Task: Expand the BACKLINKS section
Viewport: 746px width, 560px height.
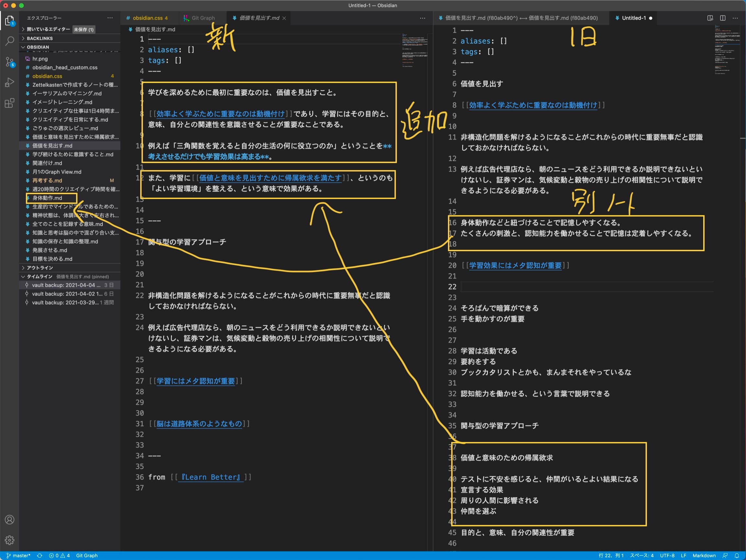Action: tap(40, 39)
